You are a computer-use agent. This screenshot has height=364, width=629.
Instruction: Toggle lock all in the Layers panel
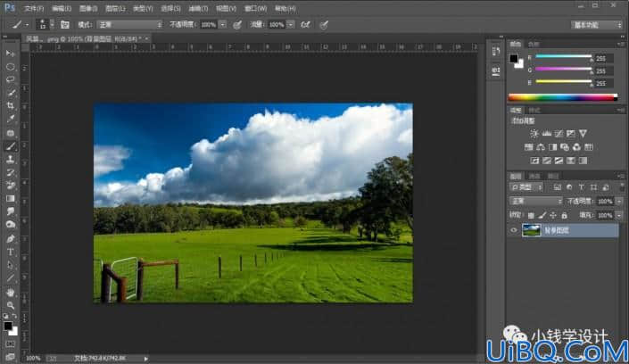coord(565,216)
